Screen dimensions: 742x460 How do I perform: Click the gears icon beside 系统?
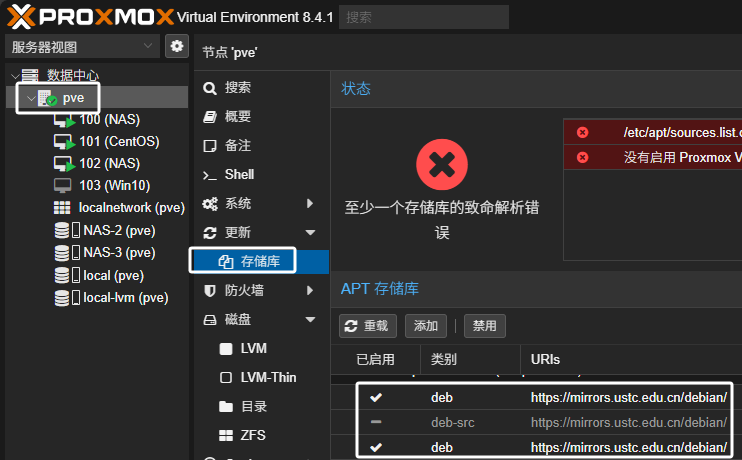pos(210,204)
